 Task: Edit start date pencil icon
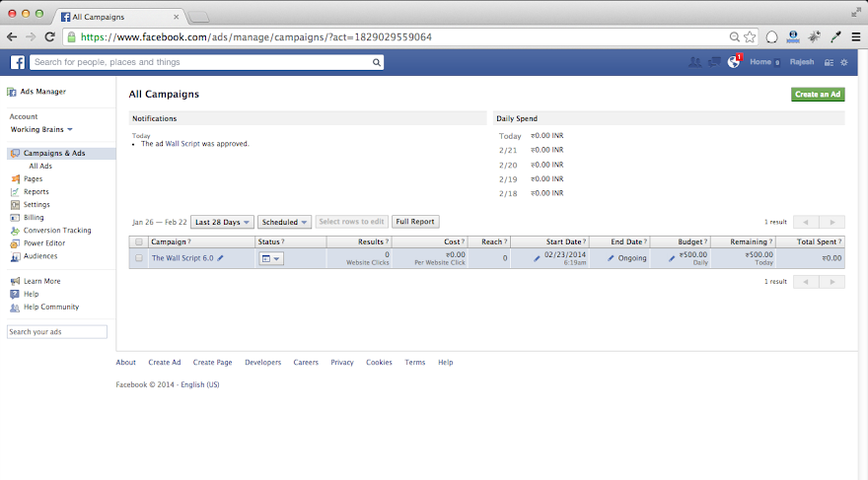[537, 258]
